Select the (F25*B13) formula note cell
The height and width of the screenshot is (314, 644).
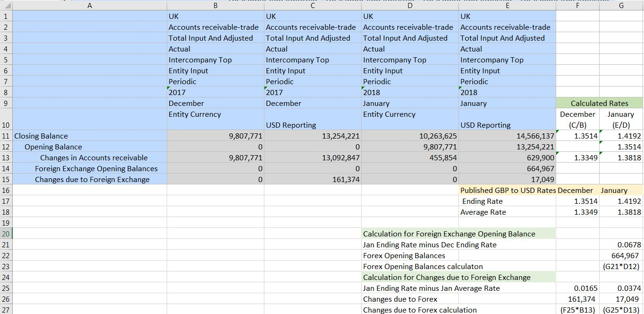point(577,310)
